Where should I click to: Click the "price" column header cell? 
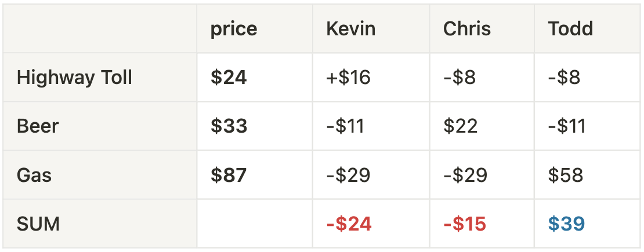(234, 29)
